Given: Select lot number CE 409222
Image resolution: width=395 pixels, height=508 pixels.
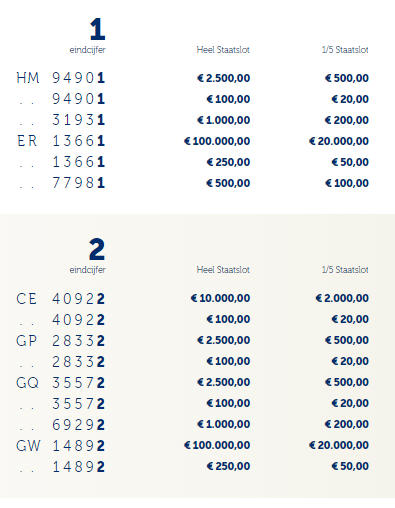Looking at the screenshot, I should (x=61, y=298).
